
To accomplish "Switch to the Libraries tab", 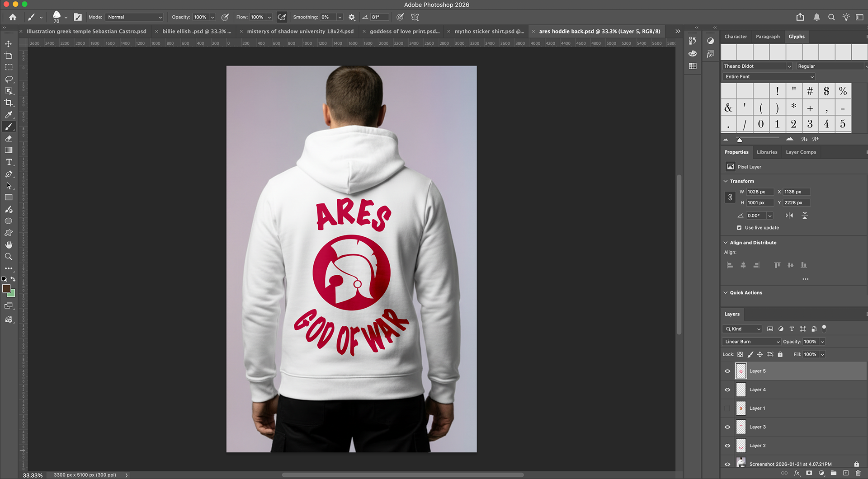I will pos(767,152).
